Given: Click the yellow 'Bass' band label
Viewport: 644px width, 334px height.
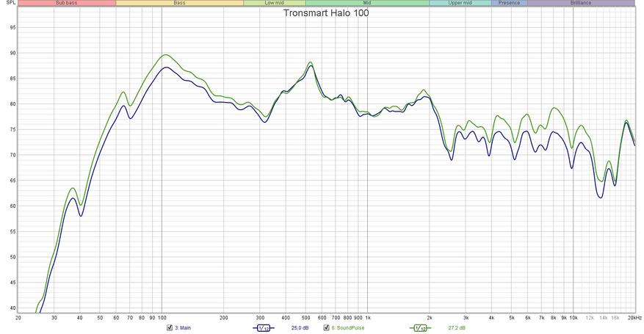Looking at the screenshot, I should (x=179, y=3).
